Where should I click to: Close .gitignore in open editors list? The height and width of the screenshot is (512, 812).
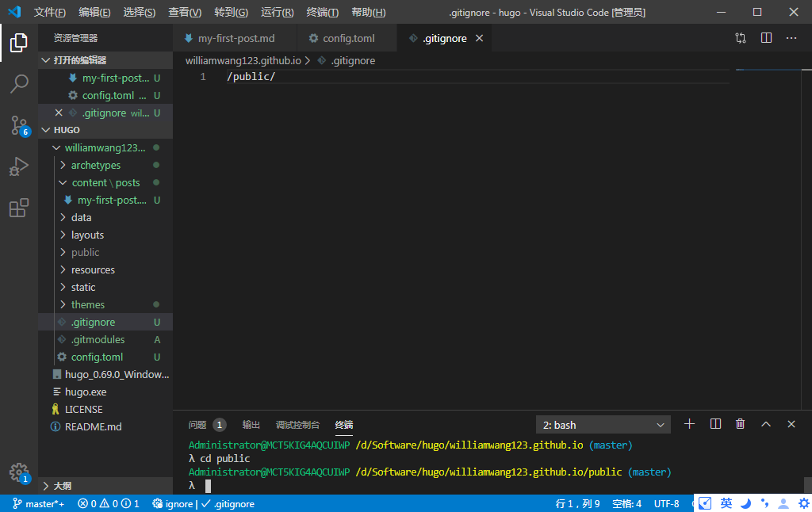click(x=59, y=113)
